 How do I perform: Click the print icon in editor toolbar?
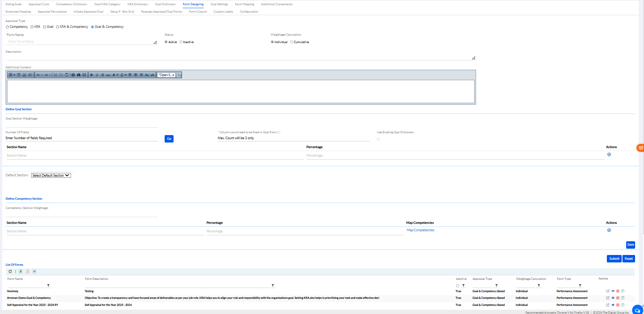[73, 75]
